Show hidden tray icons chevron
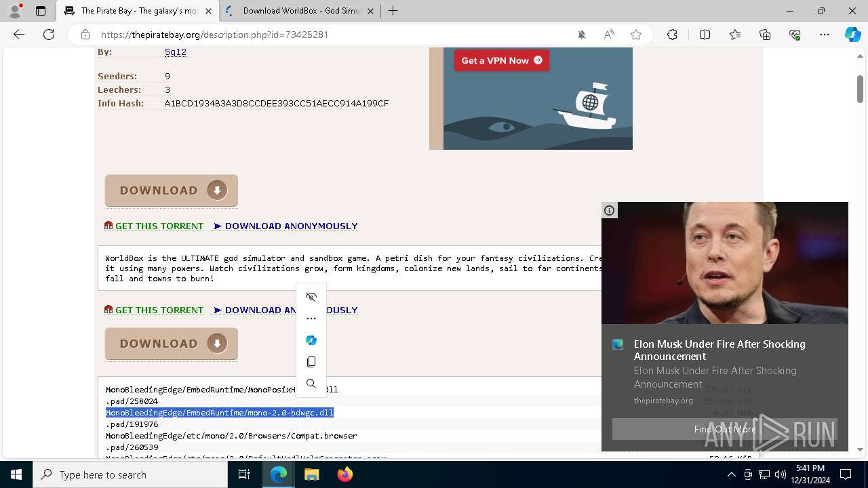 point(731,475)
